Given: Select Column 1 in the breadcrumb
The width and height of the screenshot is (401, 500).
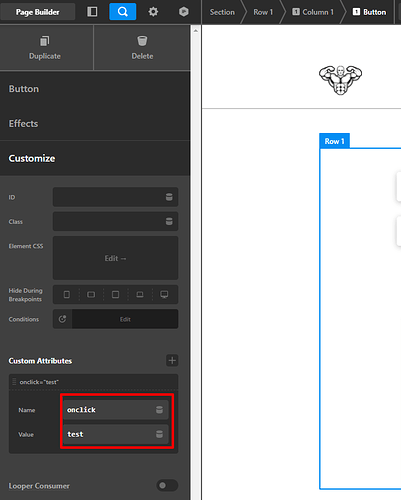Looking at the screenshot, I should click(x=313, y=12).
